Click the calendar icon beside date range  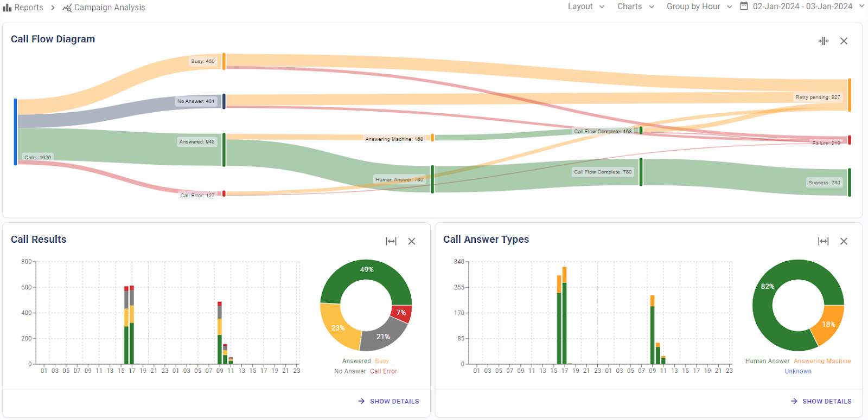click(744, 6)
